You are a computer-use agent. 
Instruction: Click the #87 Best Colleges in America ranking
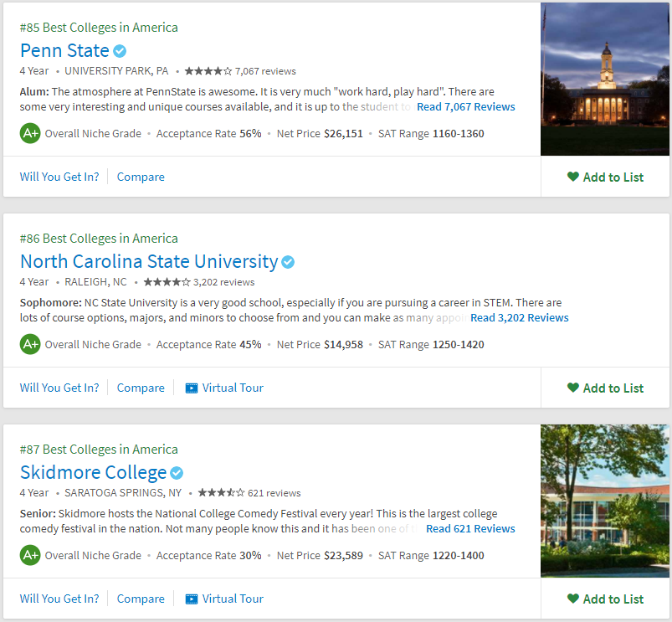[99, 450]
